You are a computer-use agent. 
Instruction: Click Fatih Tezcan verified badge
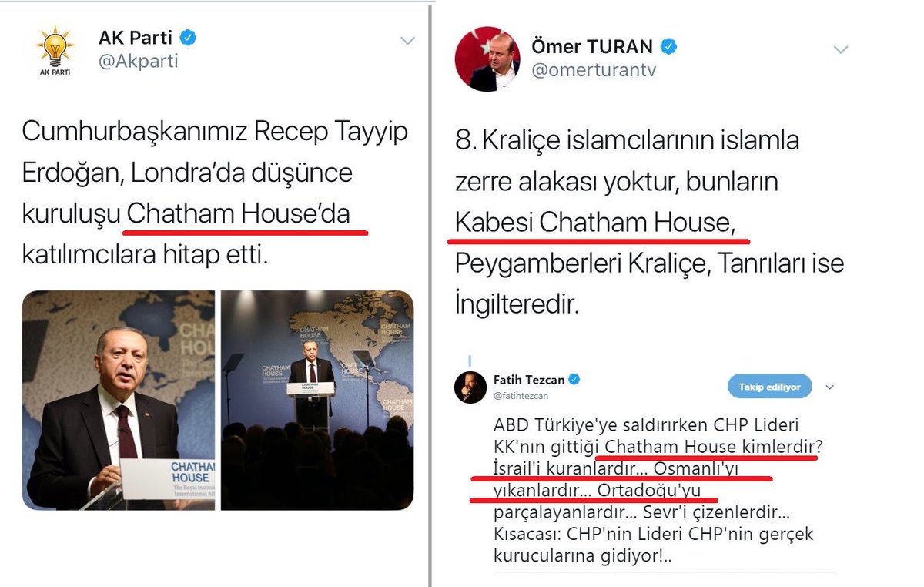[574, 380]
